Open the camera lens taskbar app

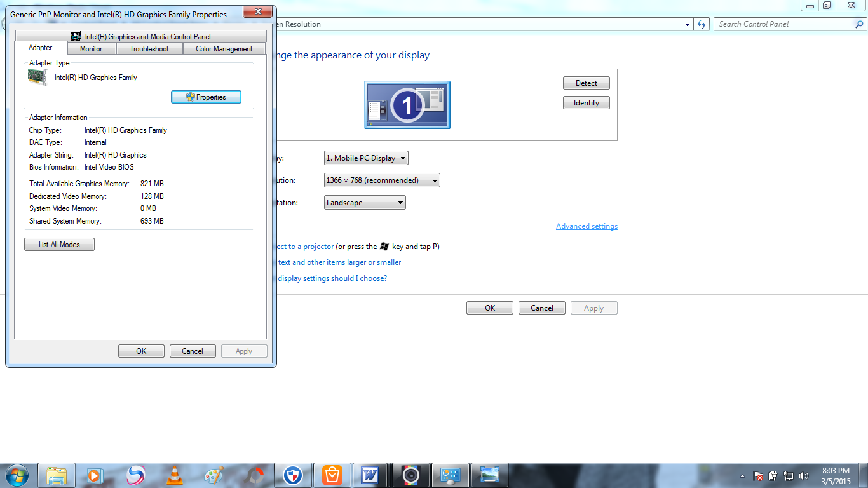pos(411,475)
